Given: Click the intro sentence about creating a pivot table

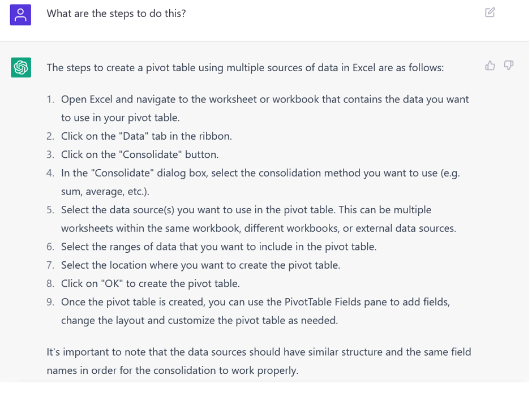Looking at the screenshot, I should pyautogui.click(x=245, y=68).
